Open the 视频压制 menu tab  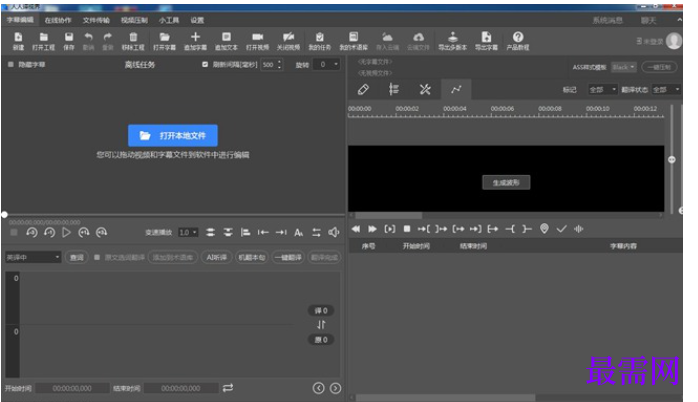pyautogui.click(x=134, y=20)
